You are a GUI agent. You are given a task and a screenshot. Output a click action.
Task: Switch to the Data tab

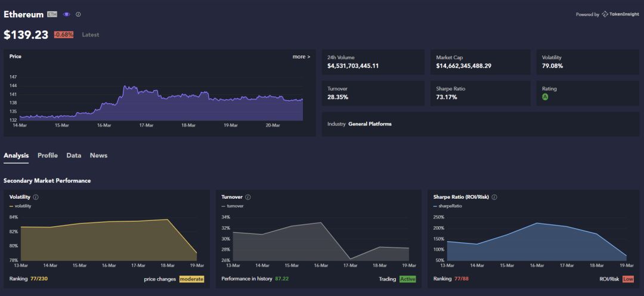[74, 155]
